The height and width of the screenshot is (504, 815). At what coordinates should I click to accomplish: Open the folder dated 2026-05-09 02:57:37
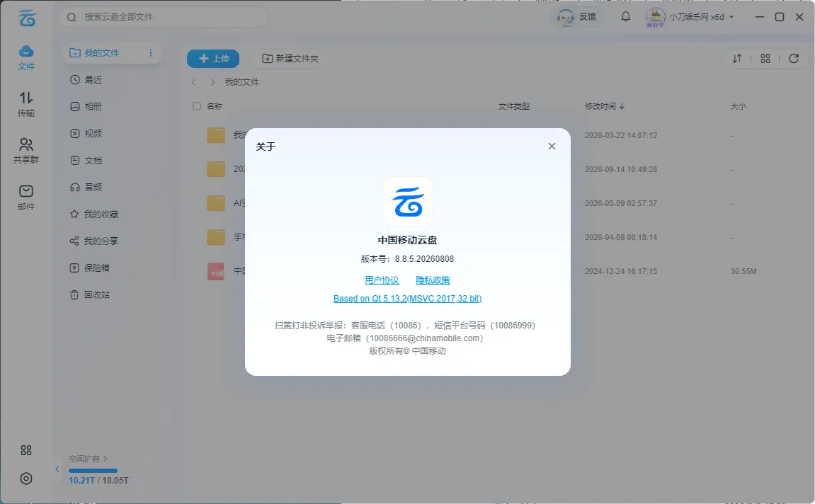point(216,203)
